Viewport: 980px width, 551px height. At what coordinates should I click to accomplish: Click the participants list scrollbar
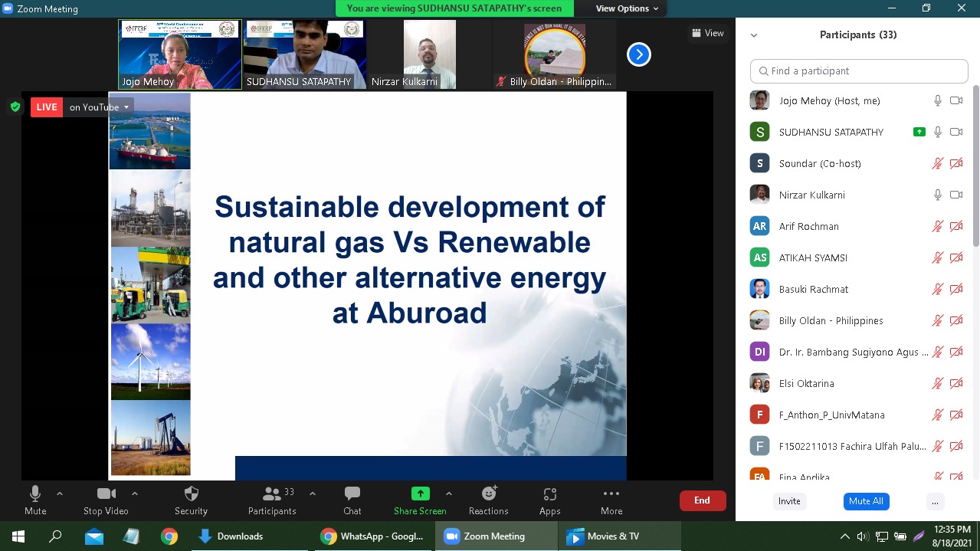tap(975, 167)
